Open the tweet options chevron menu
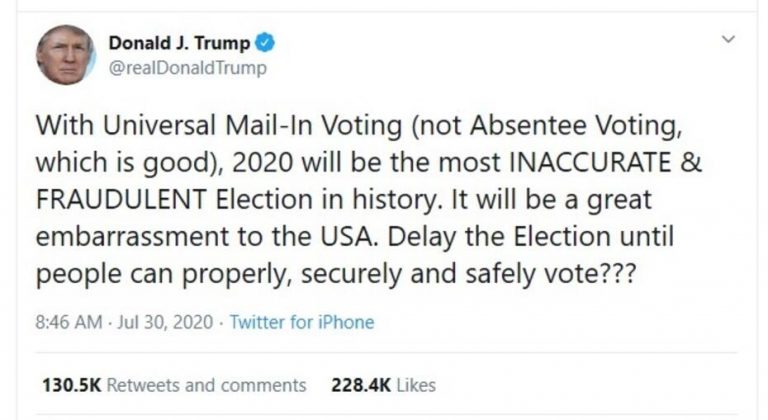The width and height of the screenshot is (768, 420). 728,40
